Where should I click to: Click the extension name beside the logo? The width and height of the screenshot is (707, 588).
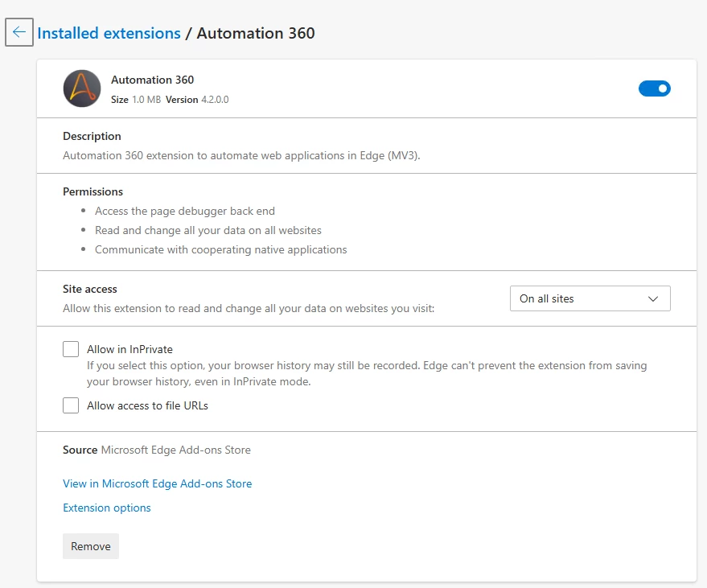tap(152, 80)
